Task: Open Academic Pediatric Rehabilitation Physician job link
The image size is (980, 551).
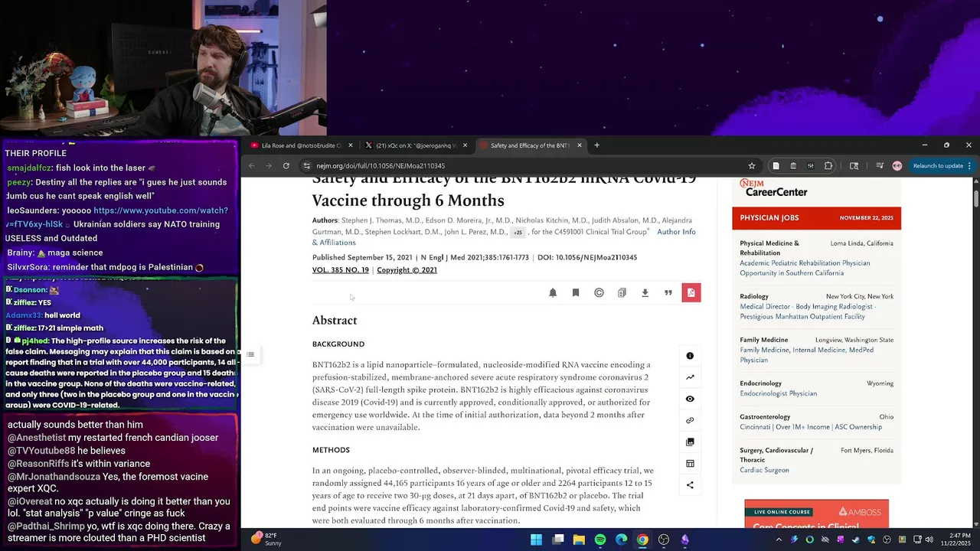Action: point(805,268)
